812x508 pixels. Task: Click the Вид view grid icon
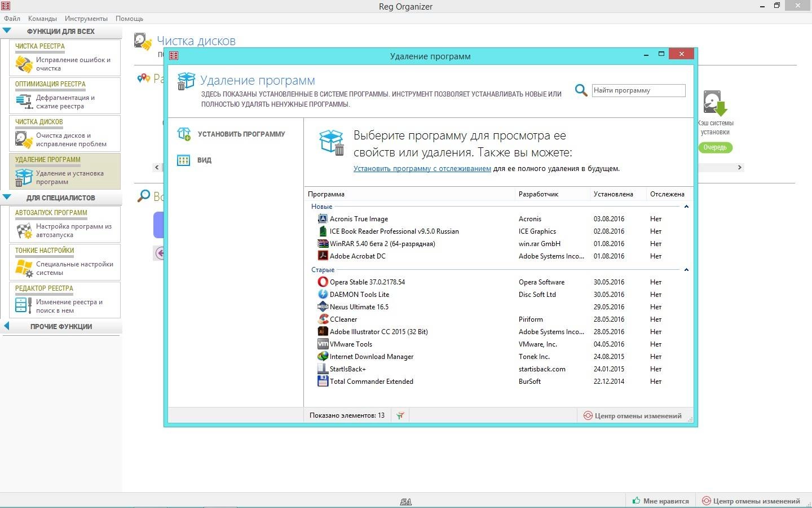tap(184, 160)
